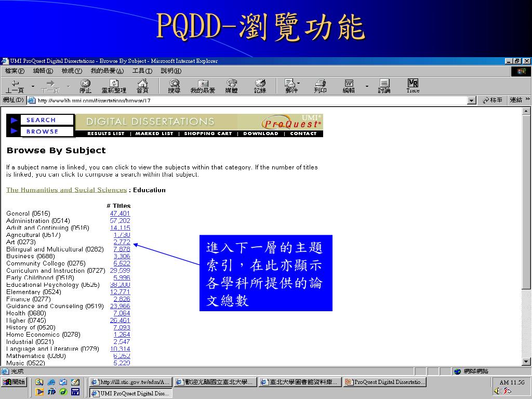Open the 檢視(V) menu
532x399 pixels.
tap(72, 71)
